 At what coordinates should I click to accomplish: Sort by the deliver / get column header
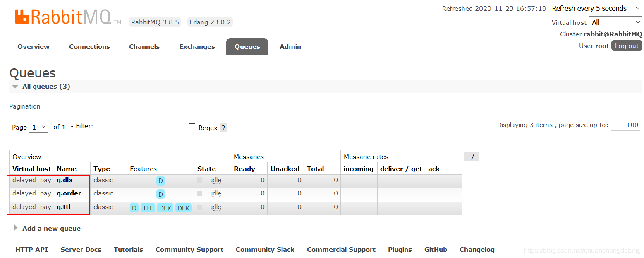point(401,169)
